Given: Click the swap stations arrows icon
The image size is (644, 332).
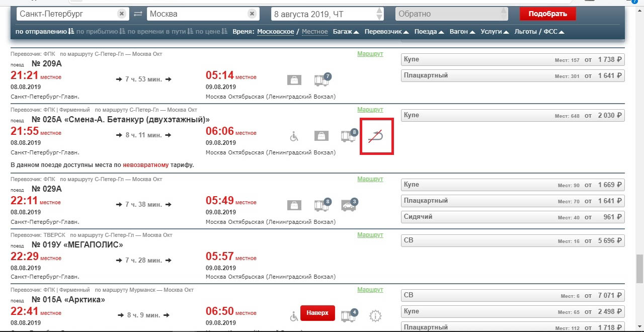Looking at the screenshot, I should point(138,14).
